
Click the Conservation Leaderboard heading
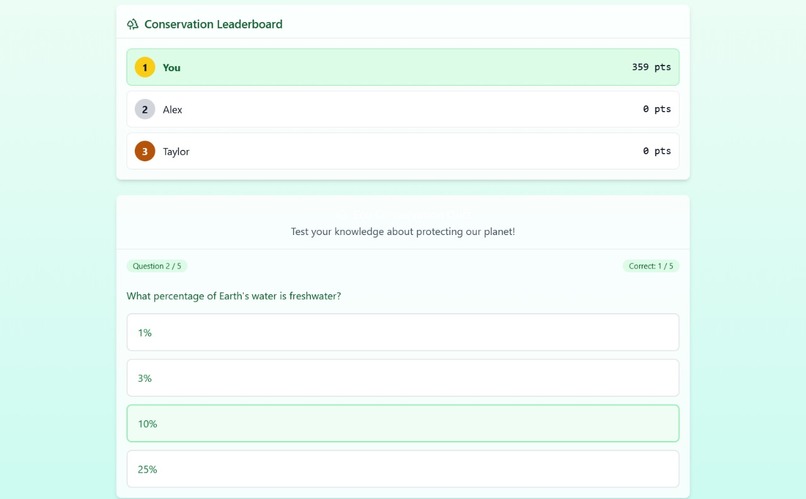[213, 24]
